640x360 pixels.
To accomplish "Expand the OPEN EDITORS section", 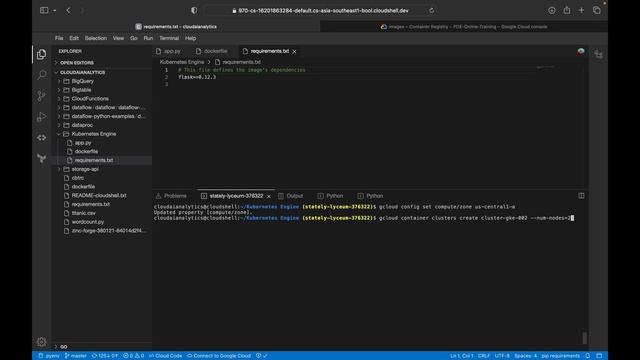I will coord(77,63).
